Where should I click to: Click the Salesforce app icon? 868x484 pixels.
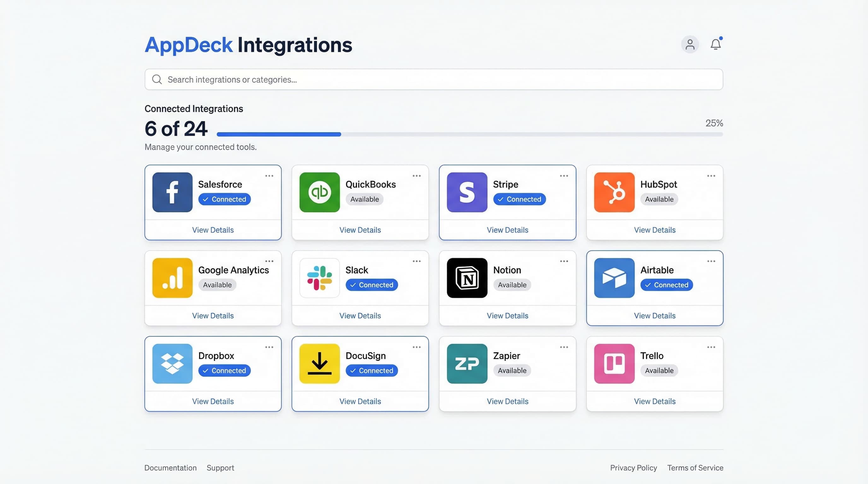pyautogui.click(x=172, y=192)
